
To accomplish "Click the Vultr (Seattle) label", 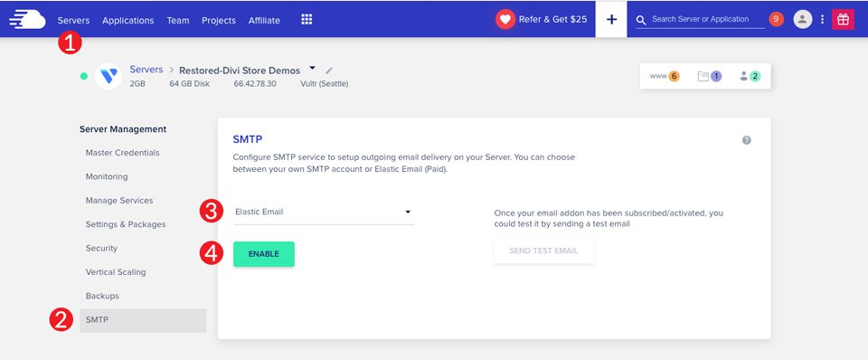I will pos(325,84).
